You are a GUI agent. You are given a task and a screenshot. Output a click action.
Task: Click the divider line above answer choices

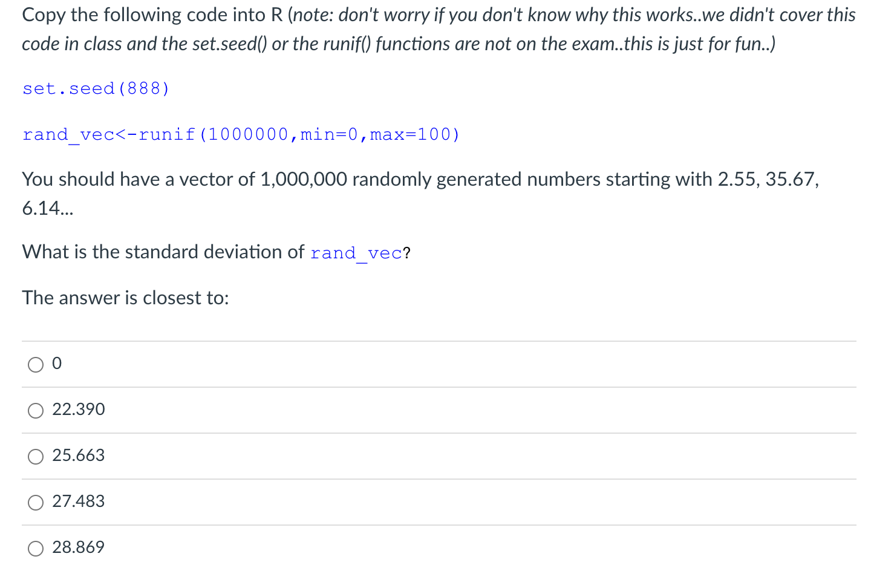coord(435,340)
